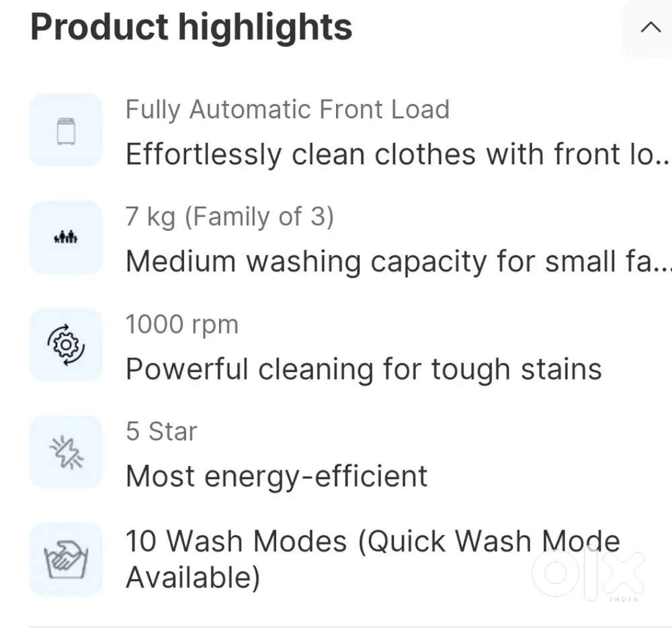Click the spin speed gear icon
672x641 pixels.
pos(66,345)
